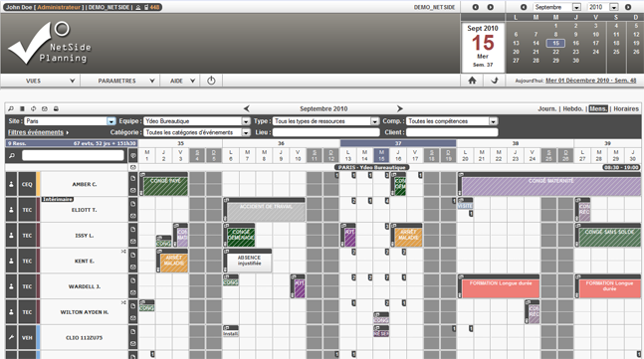
Task: Open the year dropdown showing 2010
Action: point(614,7)
